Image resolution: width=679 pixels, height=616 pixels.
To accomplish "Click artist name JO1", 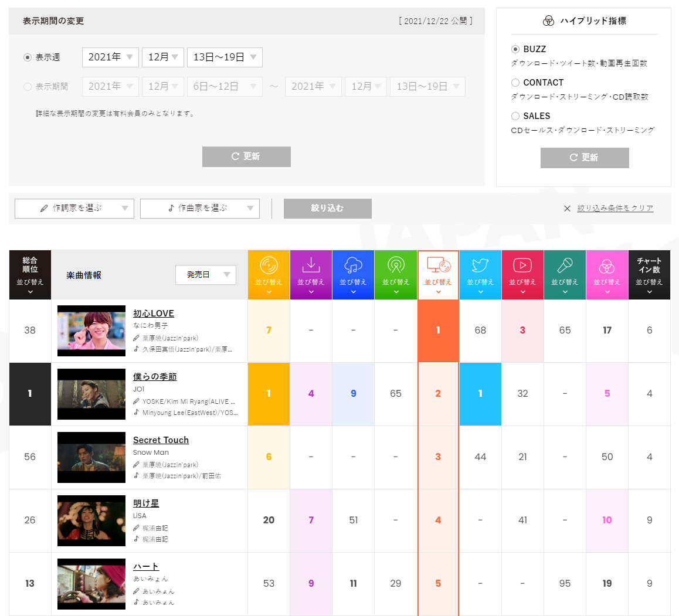I will [x=138, y=389].
